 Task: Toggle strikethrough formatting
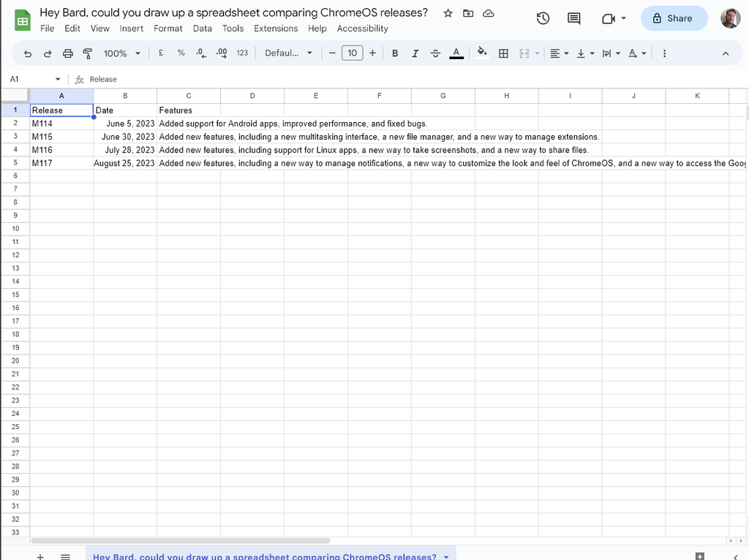(435, 53)
